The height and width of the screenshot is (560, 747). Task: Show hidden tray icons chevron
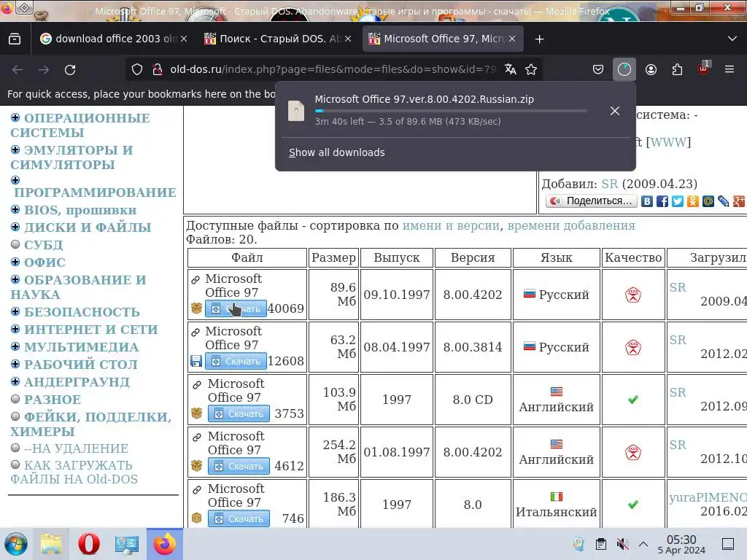tap(643, 544)
